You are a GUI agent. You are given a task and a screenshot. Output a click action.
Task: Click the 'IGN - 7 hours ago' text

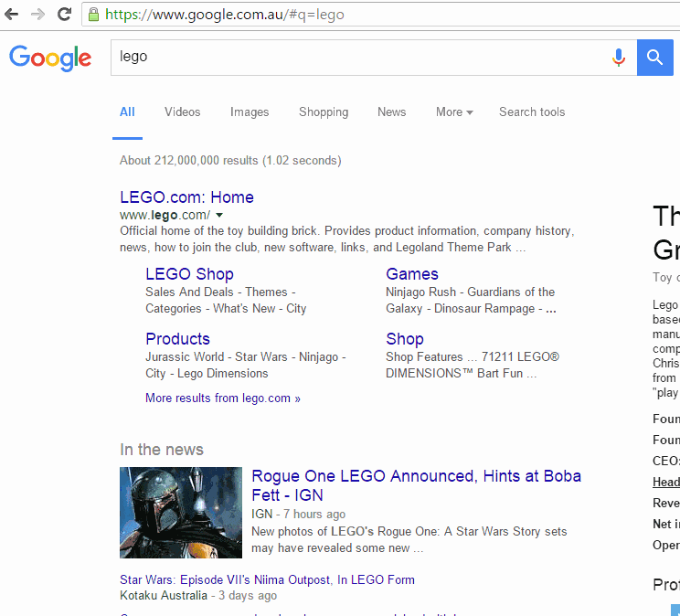[298, 514]
